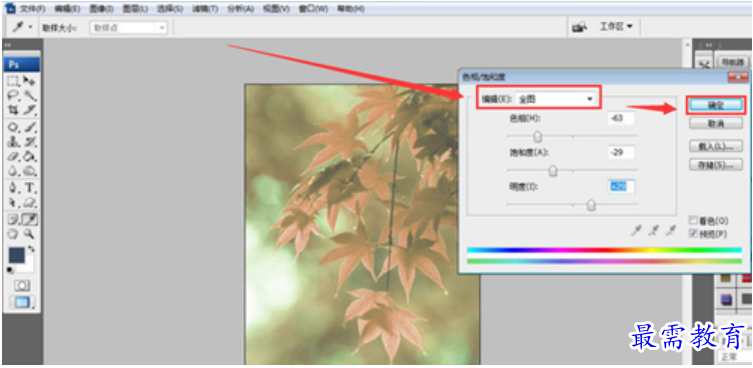This screenshot has width=753, height=368.
Task: Select the Healing Brush tool
Action: point(13,128)
